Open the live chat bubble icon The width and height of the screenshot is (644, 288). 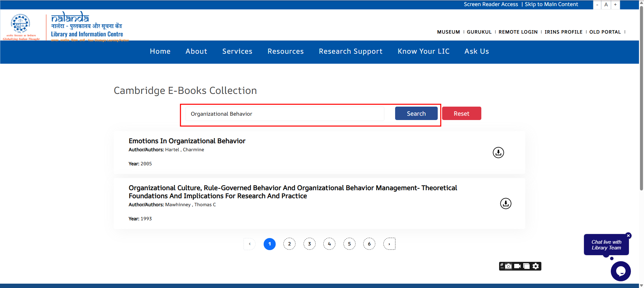(621, 271)
